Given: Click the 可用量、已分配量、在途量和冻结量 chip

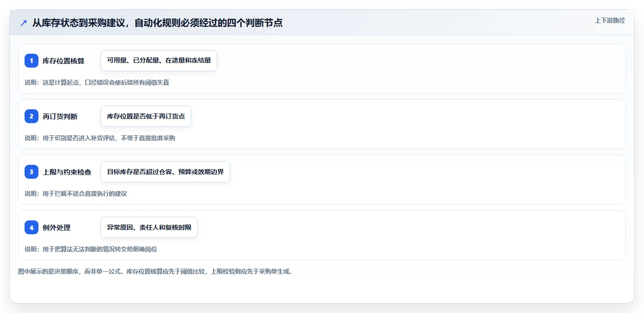Looking at the screenshot, I should [x=159, y=61].
